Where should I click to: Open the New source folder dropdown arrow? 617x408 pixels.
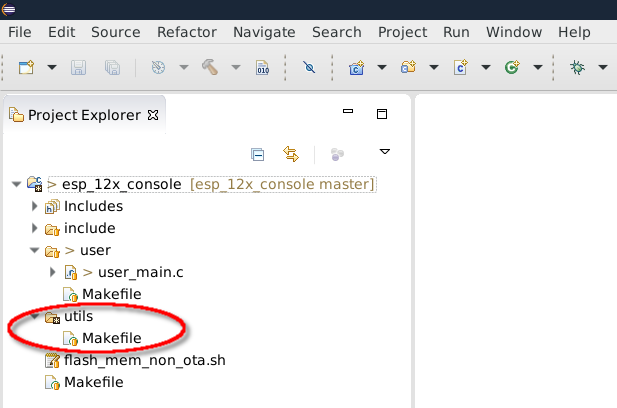point(434,67)
